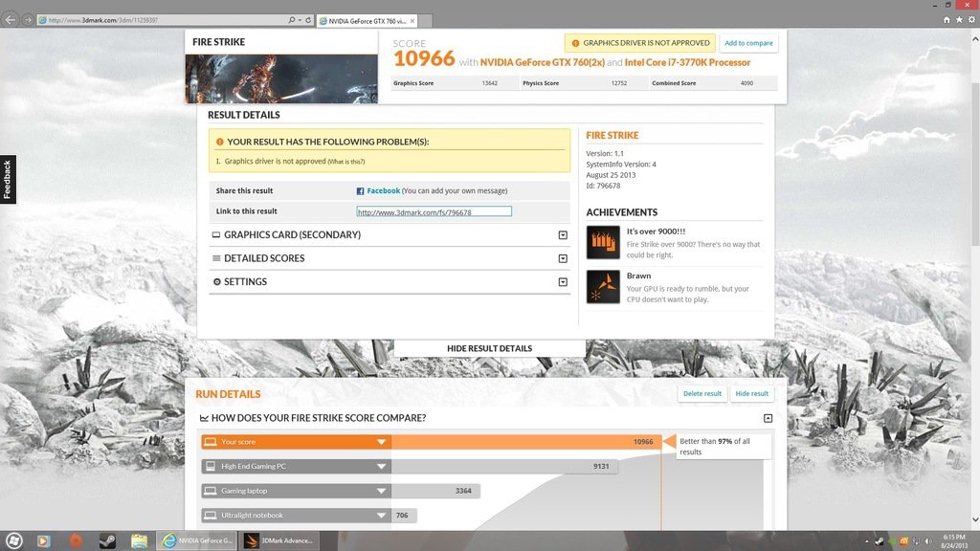The height and width of the screenshot is (551, 980).
Task: Click the result link URL text field
Action: coord(434,211)
